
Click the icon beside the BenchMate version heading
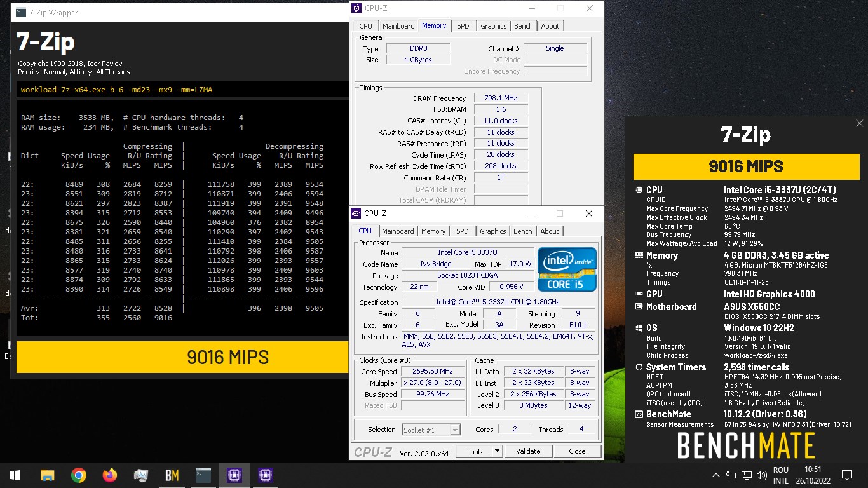(x=639, y=414)
